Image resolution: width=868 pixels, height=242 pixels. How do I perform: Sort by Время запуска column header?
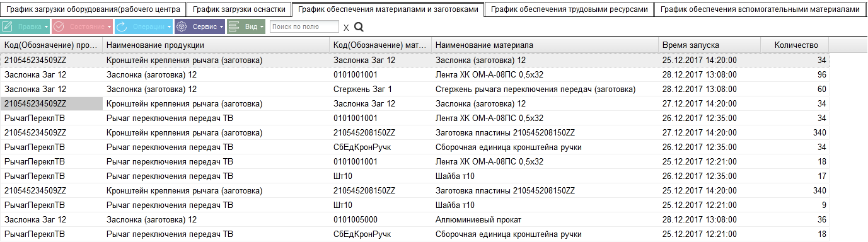click(x=709, y=45)
